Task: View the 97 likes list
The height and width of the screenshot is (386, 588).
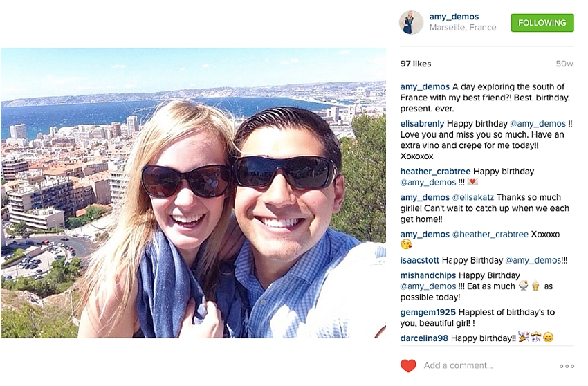Action: click(416, 64)
